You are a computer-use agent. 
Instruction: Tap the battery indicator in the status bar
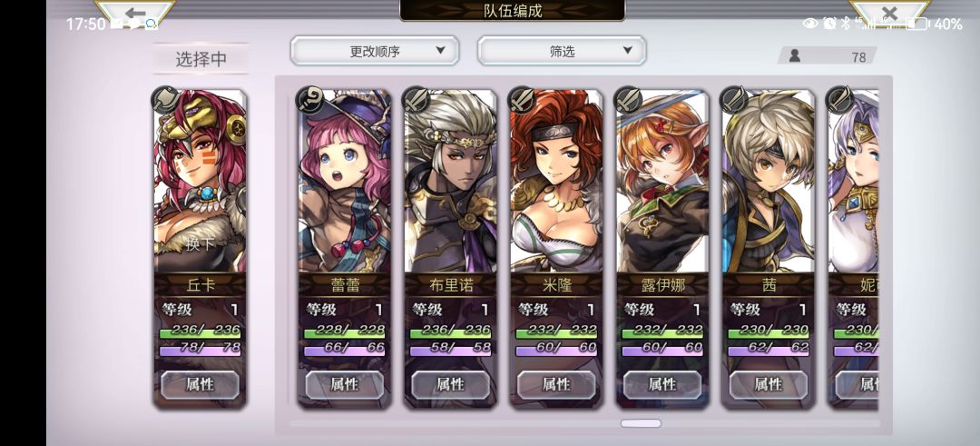pos(916,24)
